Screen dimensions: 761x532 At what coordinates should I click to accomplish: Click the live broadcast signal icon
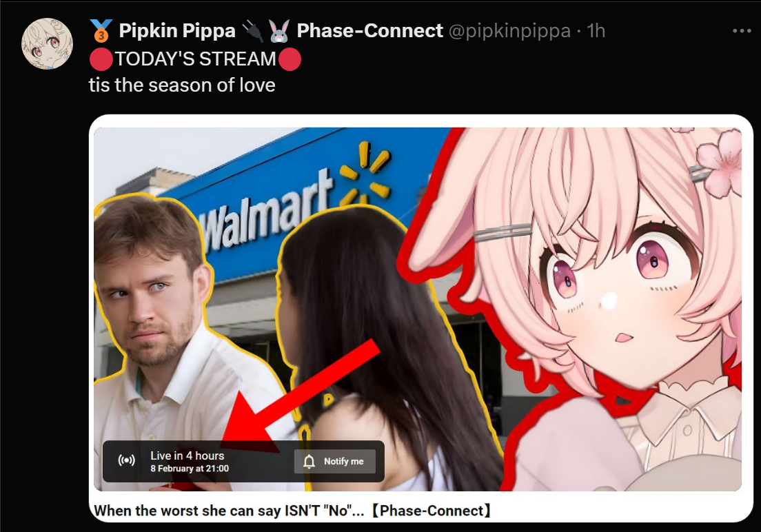pos(127,460)
